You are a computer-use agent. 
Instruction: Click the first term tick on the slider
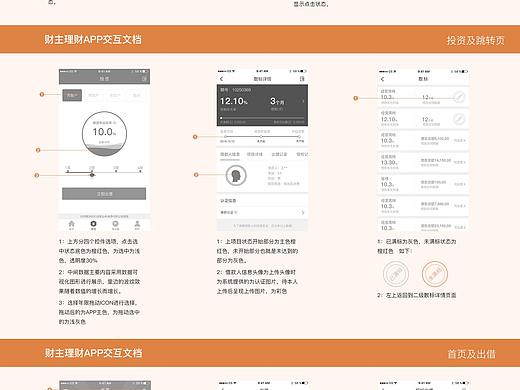[x=68, y=171]
